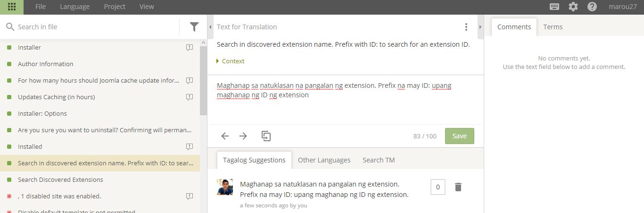The width and height of the screenshot is (644, 213).
Task: Select the Tagalog Suggestions tab
Action: tap(254, 160)
